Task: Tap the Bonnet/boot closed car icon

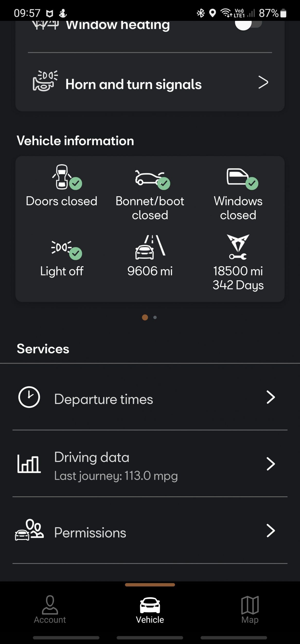Action: (x=150, y=178)
